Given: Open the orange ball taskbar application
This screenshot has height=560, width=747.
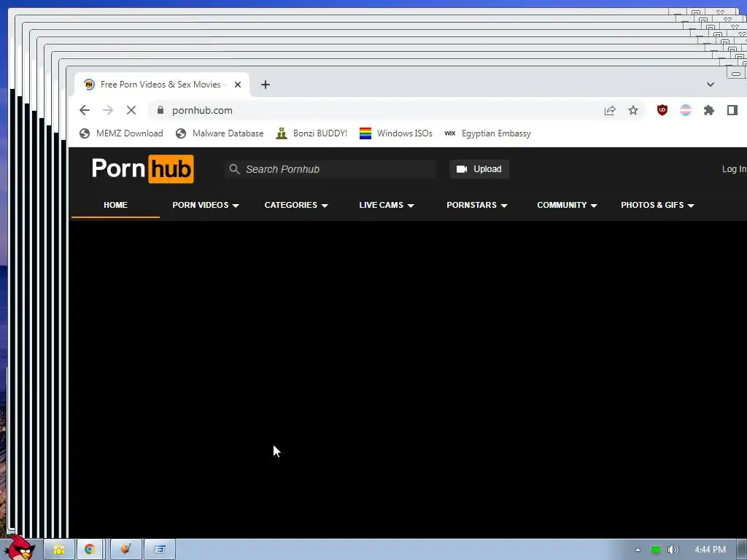Looking at the screenshot, I should [x=125, y=550].
